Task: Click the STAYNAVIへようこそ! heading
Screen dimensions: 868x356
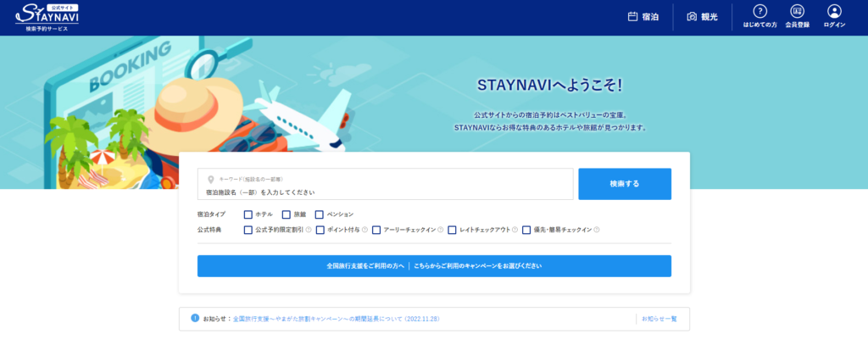Action: pyautogui.click(x=549, y=86)
